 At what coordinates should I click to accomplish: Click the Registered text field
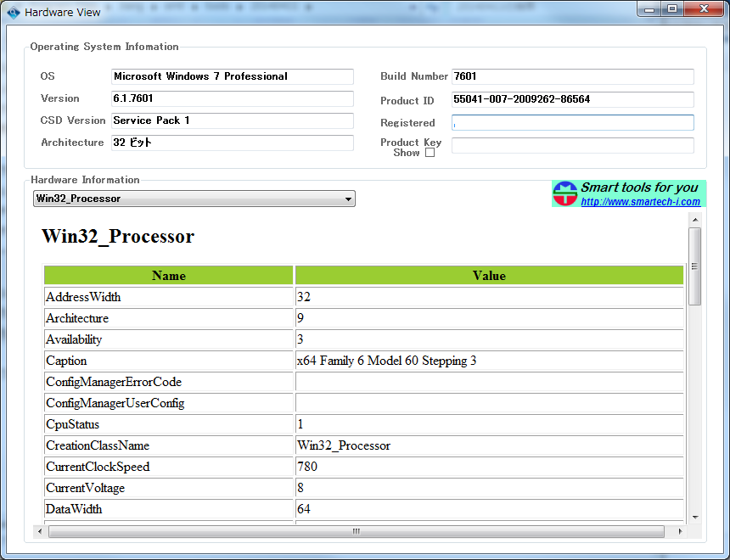[572, 123]
